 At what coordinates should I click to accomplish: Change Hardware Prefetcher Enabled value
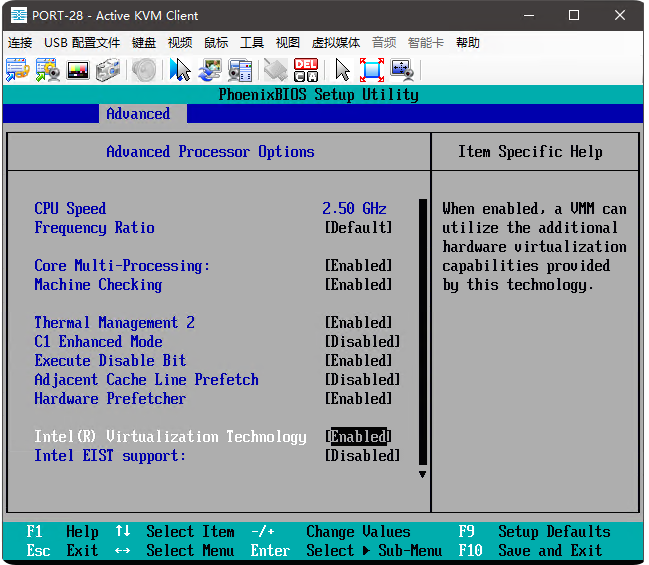tap(358, 399)
